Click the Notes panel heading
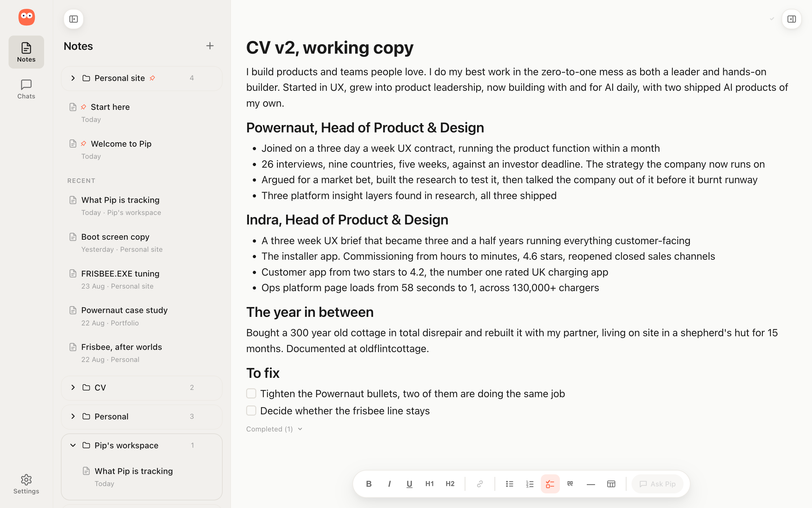Viewport: 812px width, 508px height. 78,46
